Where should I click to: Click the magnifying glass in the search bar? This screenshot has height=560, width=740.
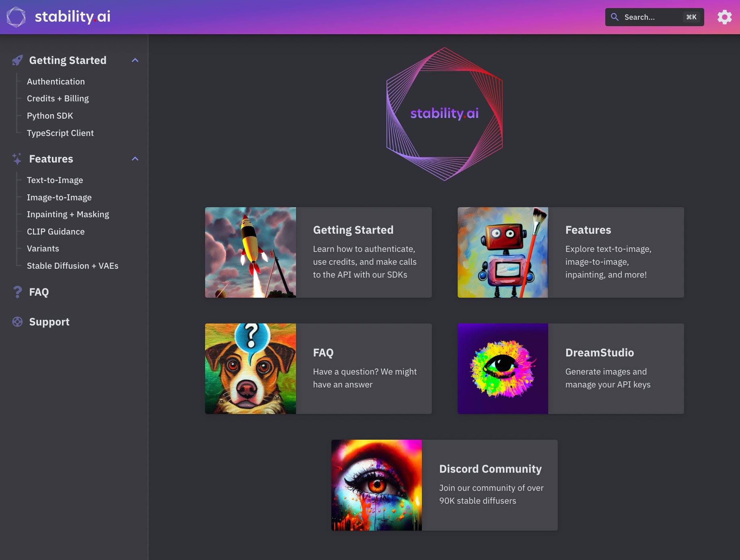[615, 17]
